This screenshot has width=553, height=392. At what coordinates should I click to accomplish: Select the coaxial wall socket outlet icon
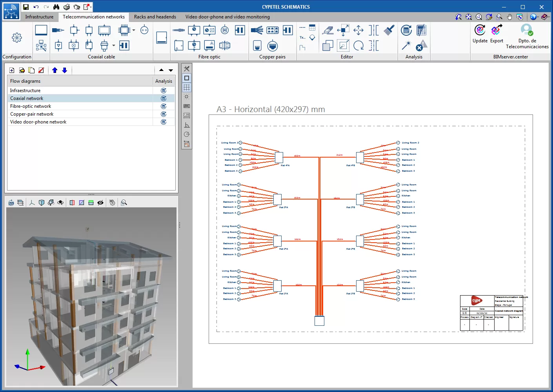pos(144,30)
